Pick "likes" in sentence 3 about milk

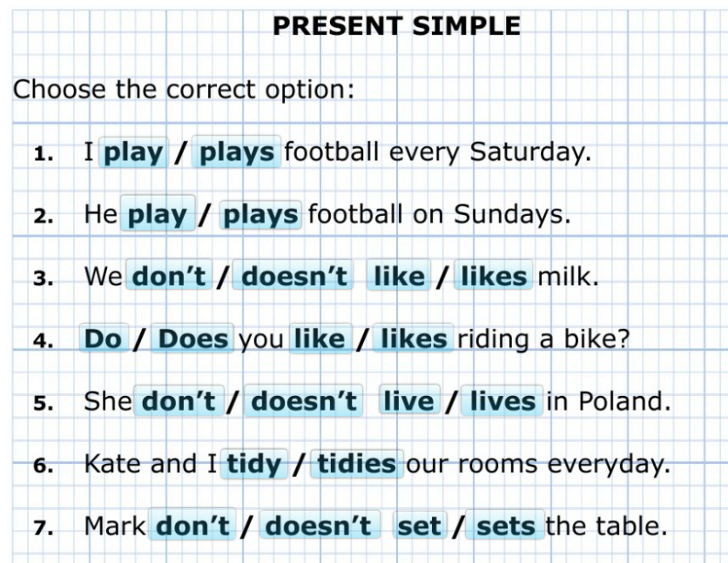coord(494,277)
